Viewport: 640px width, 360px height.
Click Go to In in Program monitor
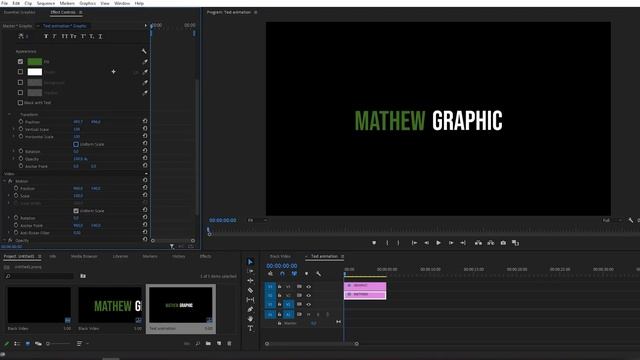414,243
